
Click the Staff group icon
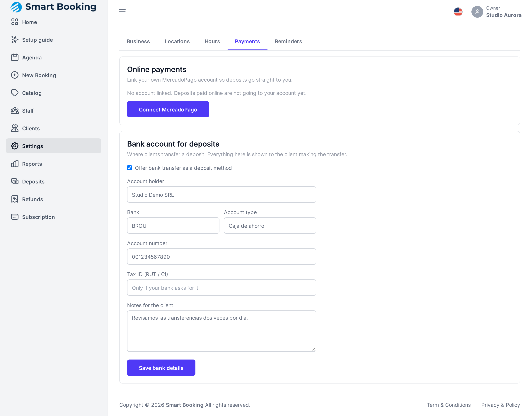click(15, 111)
